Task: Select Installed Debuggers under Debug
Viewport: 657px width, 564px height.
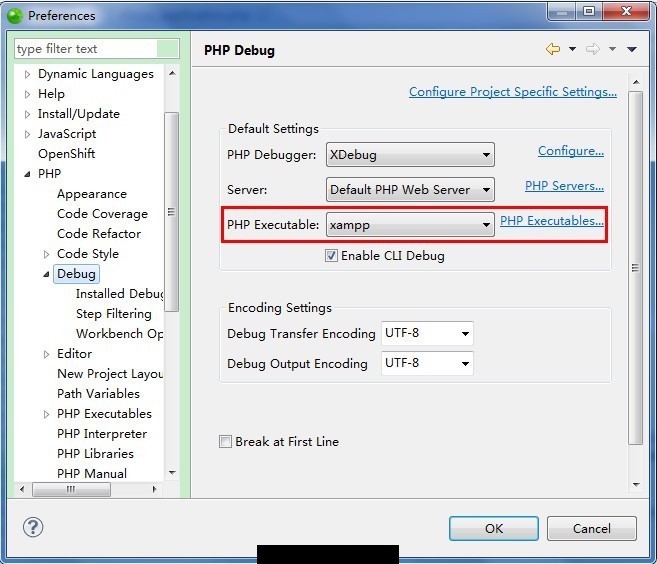Action: [120, 294]
